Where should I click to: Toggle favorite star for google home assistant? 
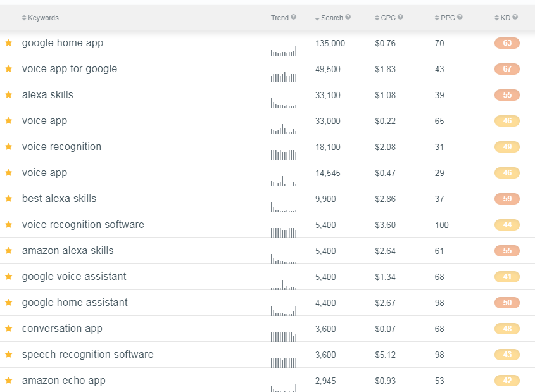pos(9,302)
